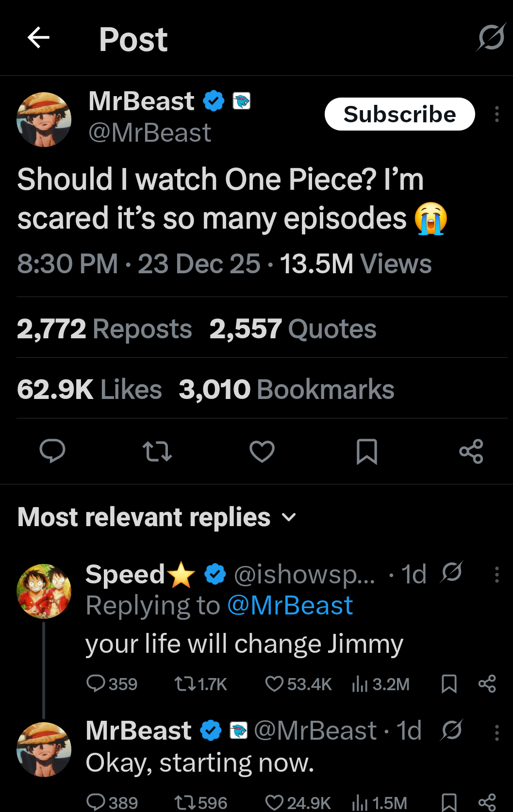Repost the main MrBeast post
This screenshot has width=513, height=812.
(157, 451)
